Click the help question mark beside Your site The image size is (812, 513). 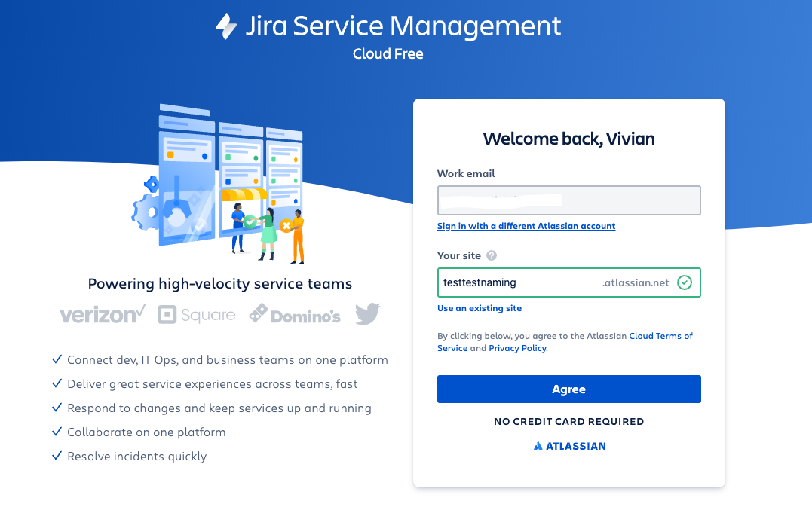[x=492, y=255]
